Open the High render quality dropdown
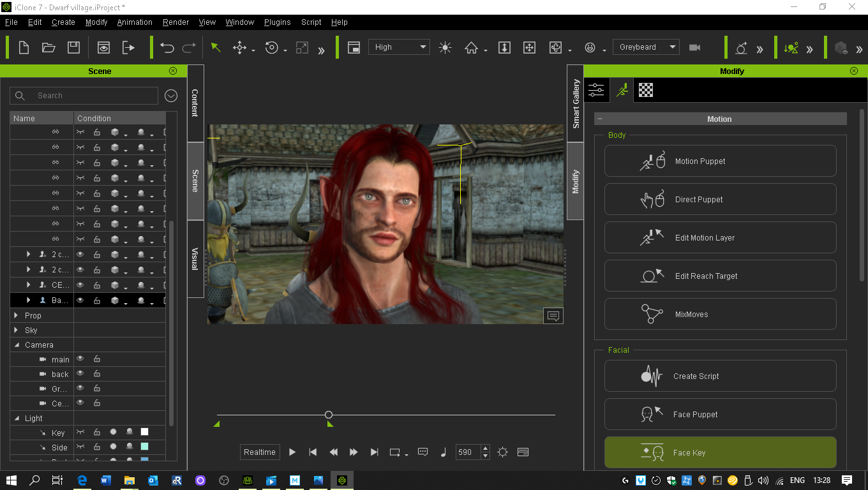 coord(399,47)
